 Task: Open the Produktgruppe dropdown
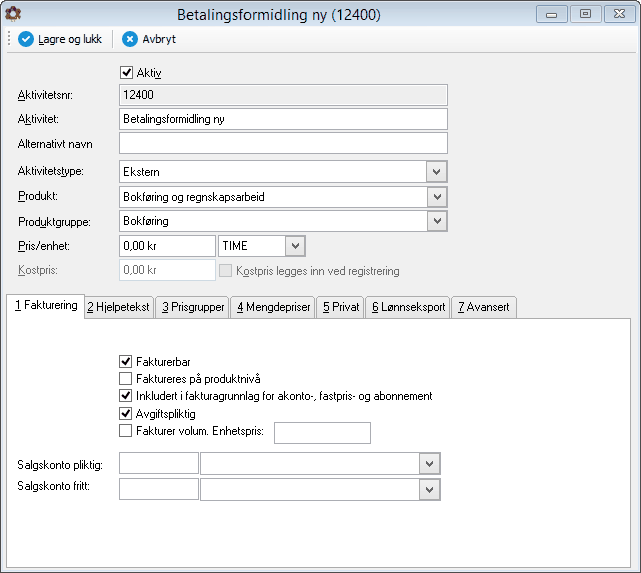[x=437, y=221]
